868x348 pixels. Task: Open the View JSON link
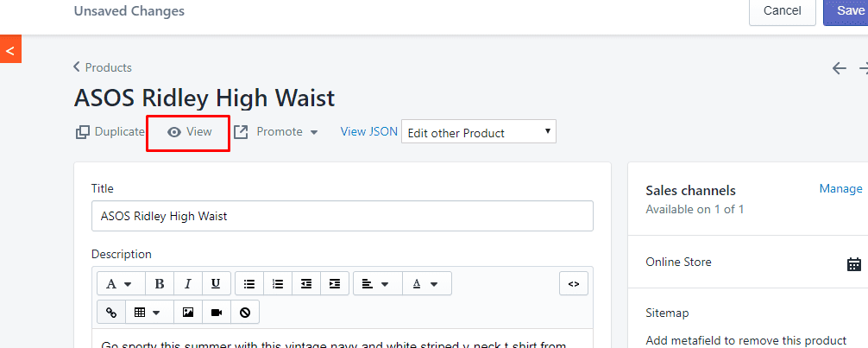pos(369,131)
